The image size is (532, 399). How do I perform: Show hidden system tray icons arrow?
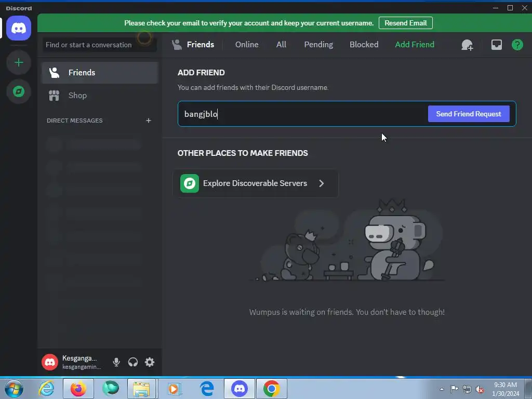(x=442, y=389)
